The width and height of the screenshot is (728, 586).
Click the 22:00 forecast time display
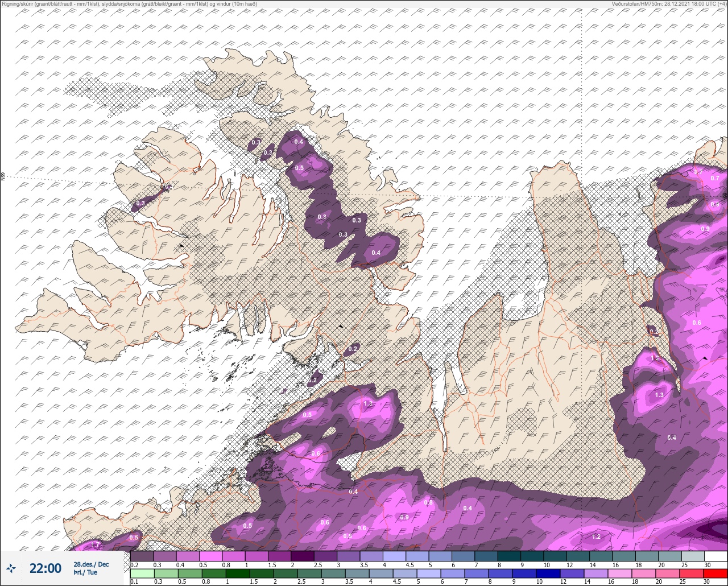click(x=45, y=568)
